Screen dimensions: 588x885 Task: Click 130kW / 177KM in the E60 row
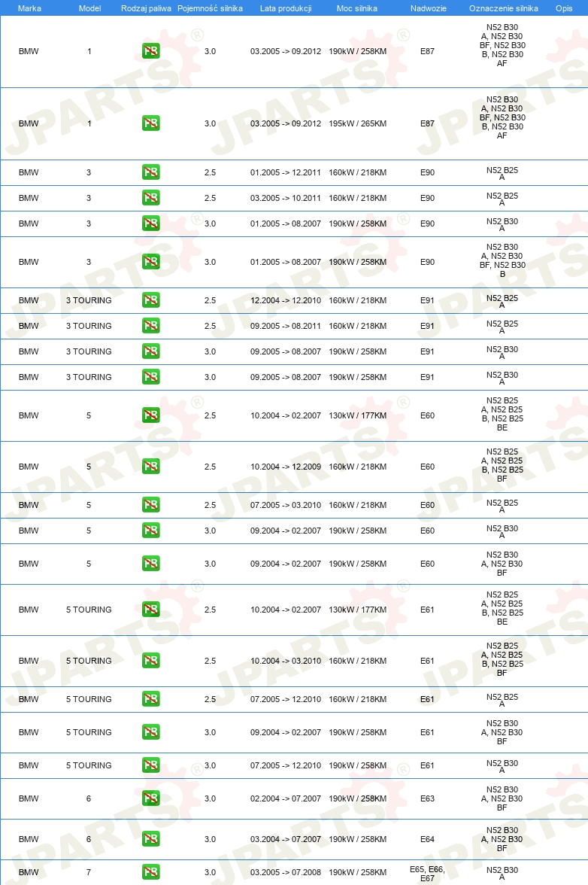[357, 415]
